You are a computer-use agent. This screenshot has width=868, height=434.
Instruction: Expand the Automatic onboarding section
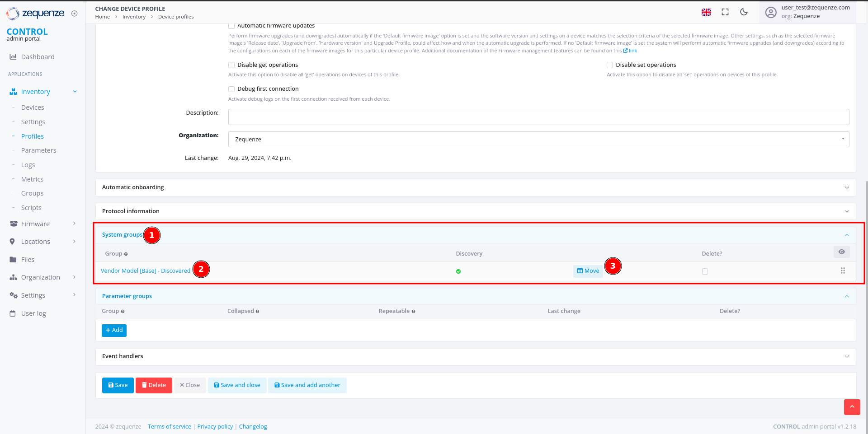tap(475, 187)
